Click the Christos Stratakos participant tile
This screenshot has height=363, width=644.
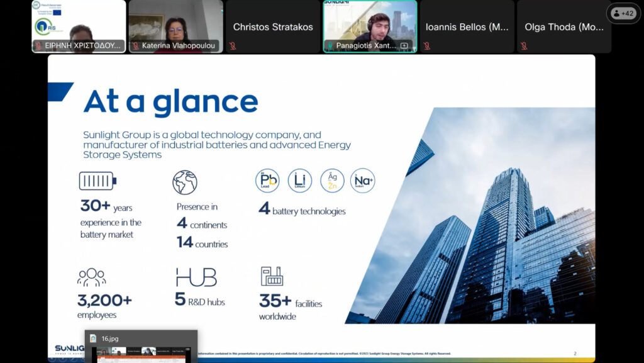[273, 26]
